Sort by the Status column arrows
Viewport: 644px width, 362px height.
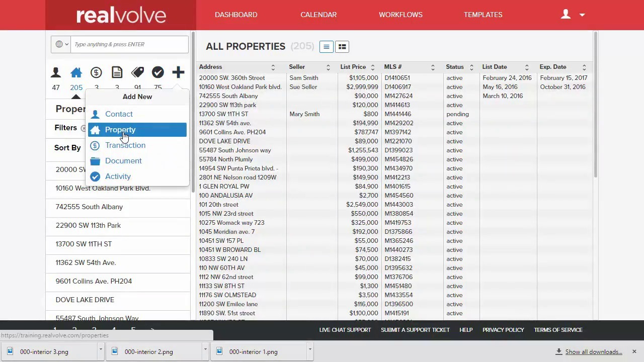tap(471, 67)
